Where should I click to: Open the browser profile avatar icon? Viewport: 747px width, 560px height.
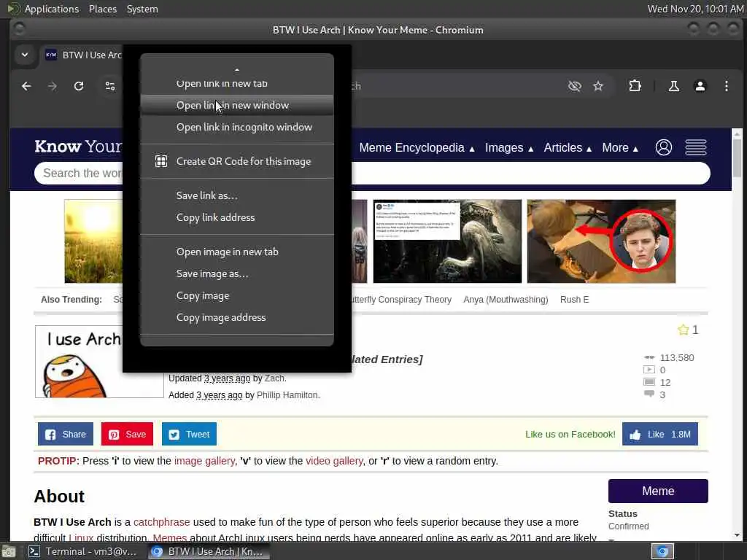pyautogui.click(x=700, y=86)
